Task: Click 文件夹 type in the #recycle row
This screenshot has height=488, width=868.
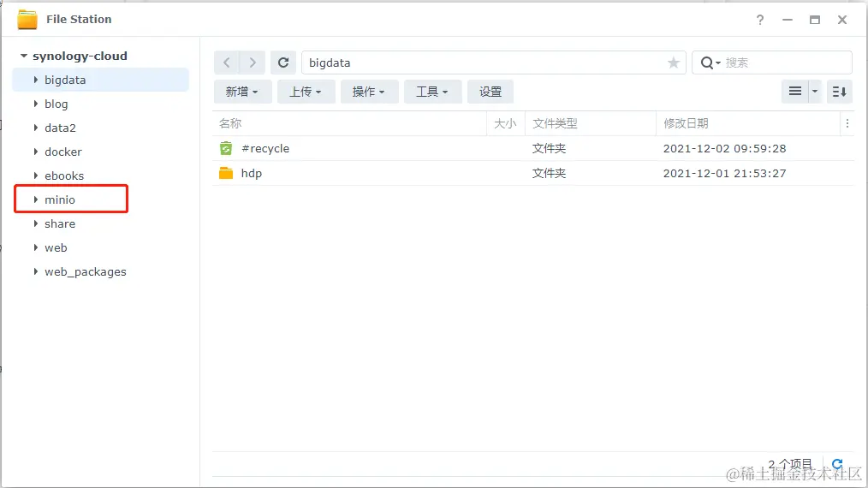Action: coord(550,148)
